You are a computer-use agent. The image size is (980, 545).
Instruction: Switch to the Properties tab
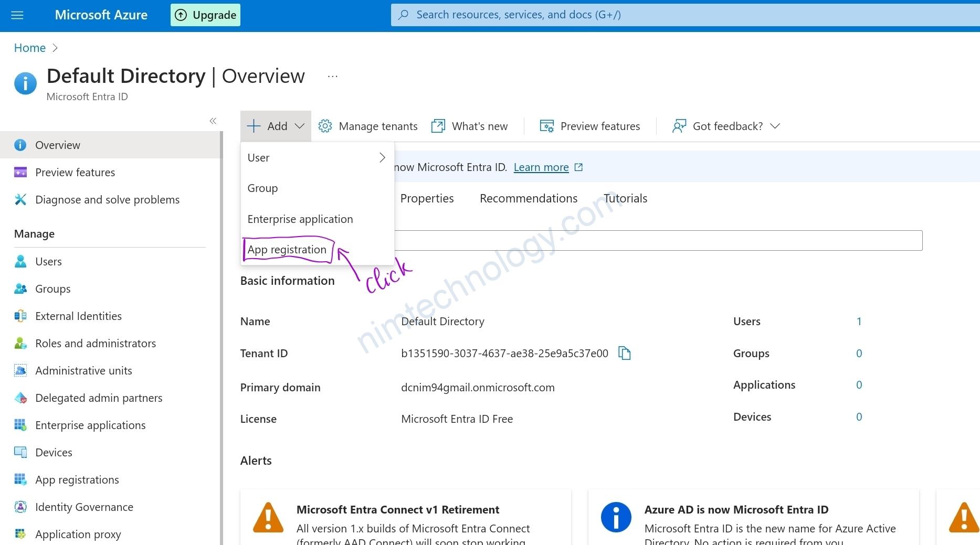(427, 198)
